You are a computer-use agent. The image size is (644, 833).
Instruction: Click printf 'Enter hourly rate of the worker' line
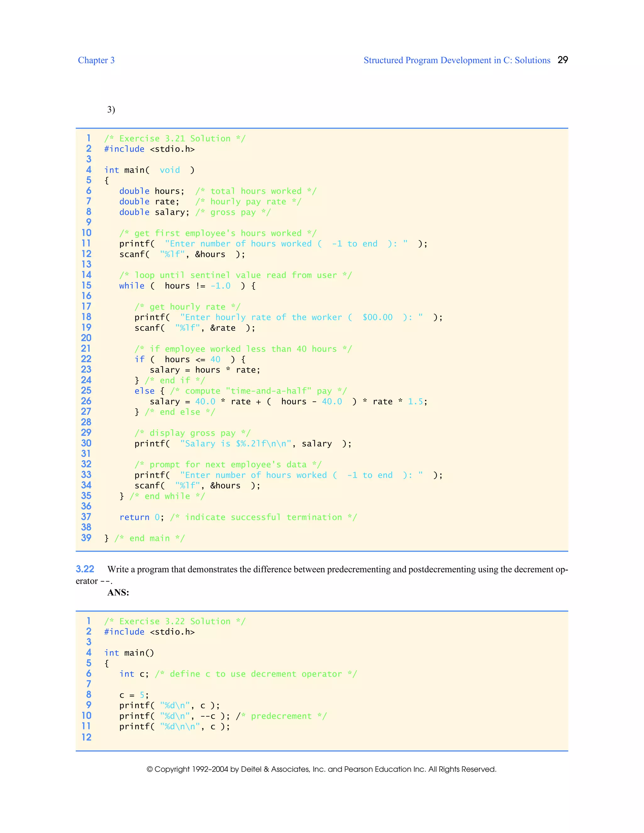click(288, 317)
